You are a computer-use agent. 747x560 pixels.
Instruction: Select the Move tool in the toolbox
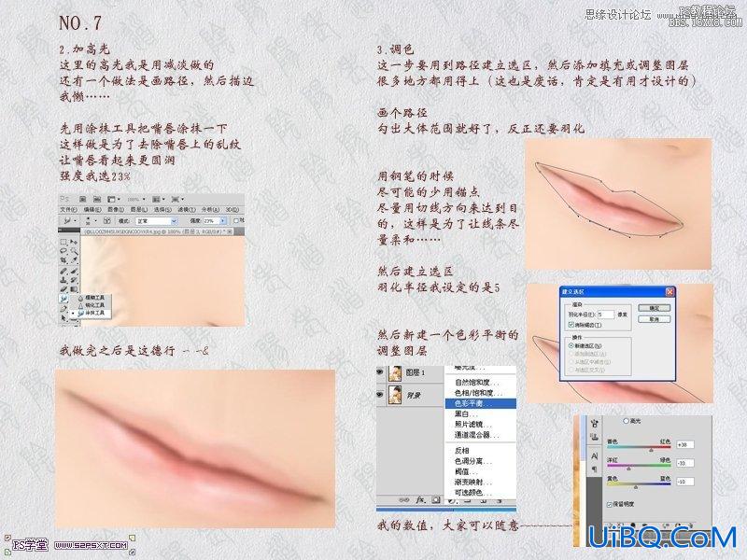(x=74, y=242)
